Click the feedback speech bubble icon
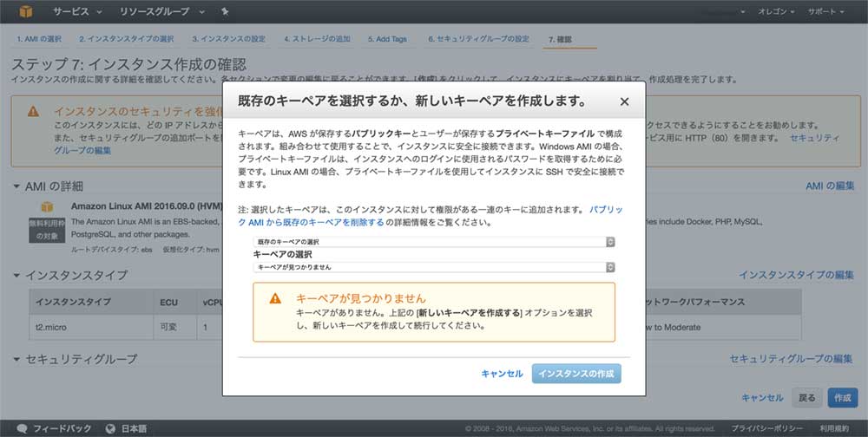The height and width of the screenshot is (437, 868). (22, 428)
